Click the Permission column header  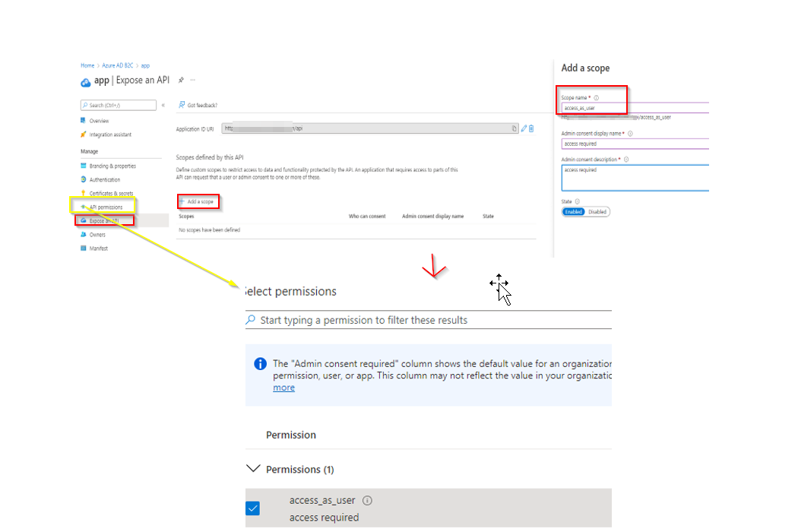[x=291, y=435]
